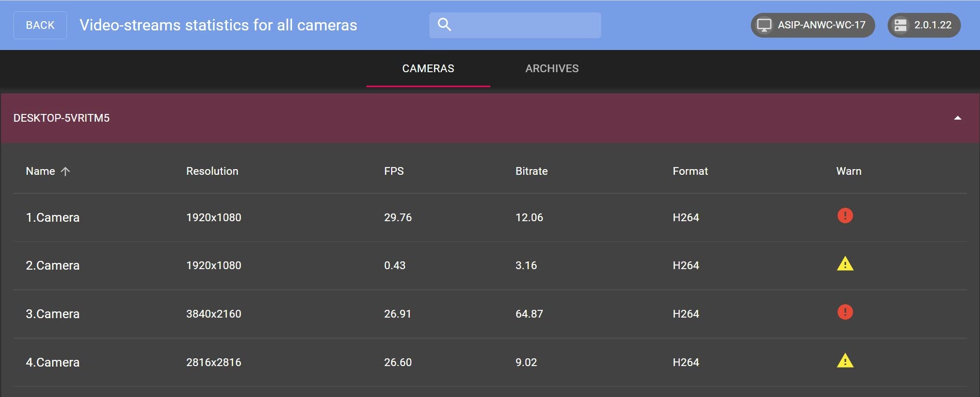Sort by the Format column header
This screenshot has height=397, width=980.
pyautogui.click(x=690, y=171)
